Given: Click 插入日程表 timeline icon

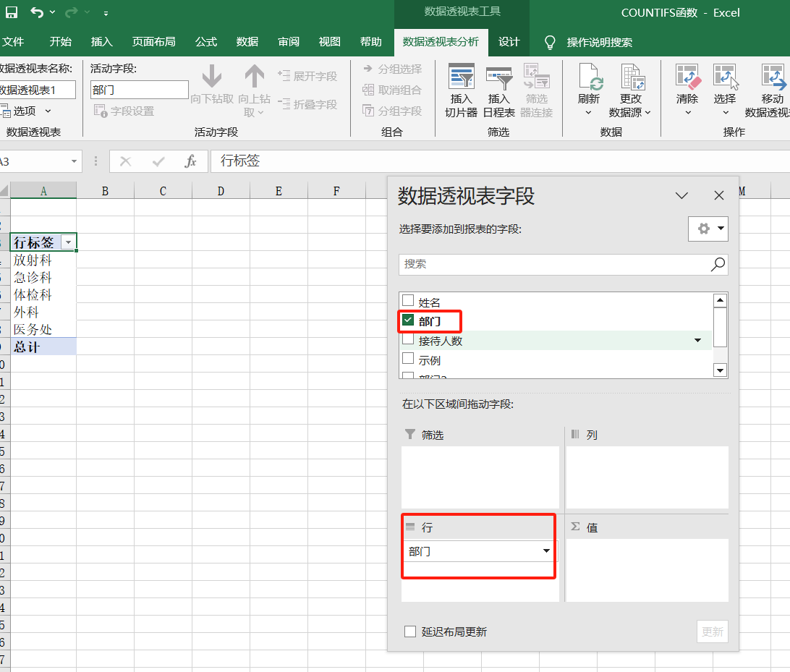Looking at the screenshot, I should pos(498,90).
